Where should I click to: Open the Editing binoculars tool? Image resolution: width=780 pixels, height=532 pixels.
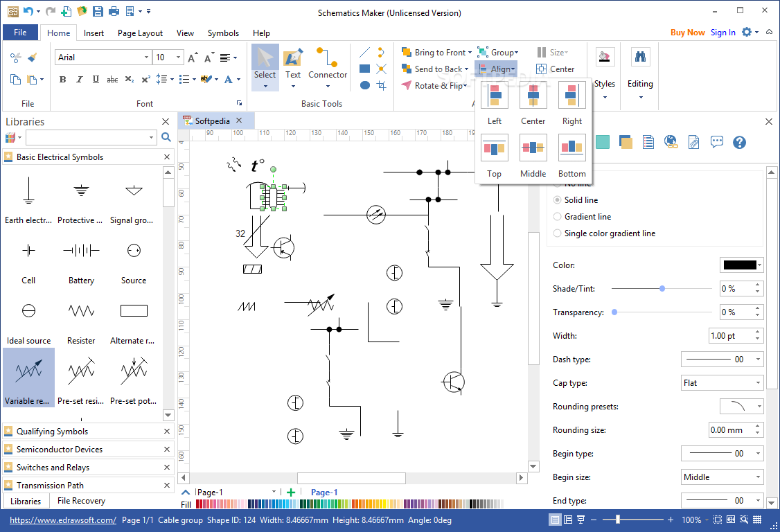click(x=640, y=57)
